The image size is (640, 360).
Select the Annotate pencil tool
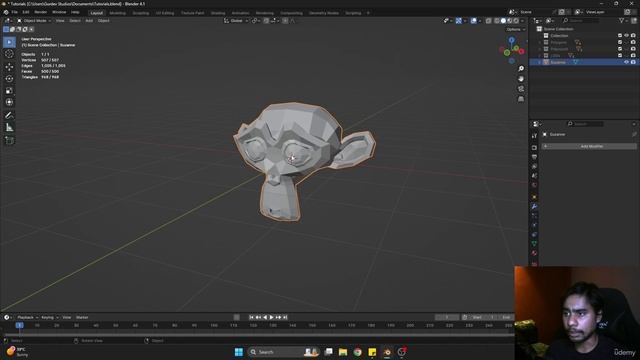9,116
